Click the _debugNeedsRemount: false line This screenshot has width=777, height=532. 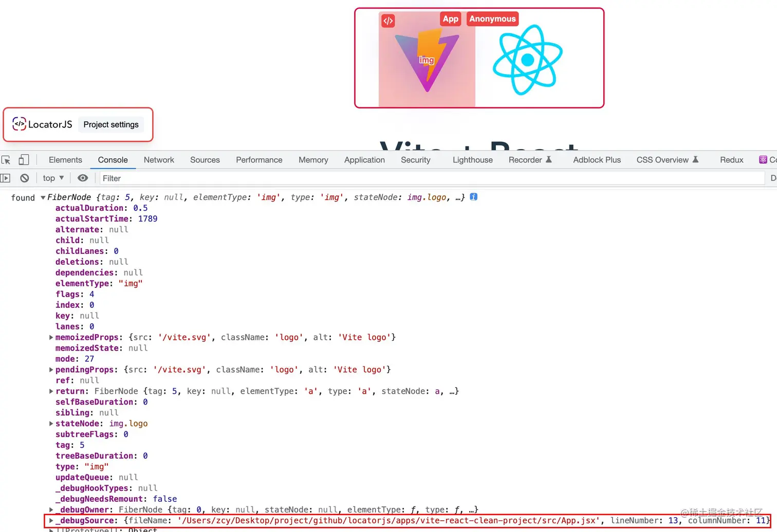pos(116,499)
